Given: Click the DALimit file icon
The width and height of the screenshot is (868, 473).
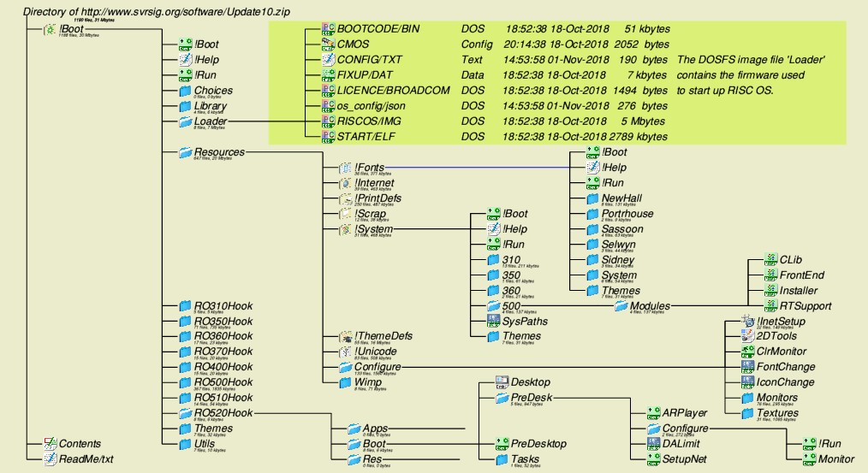Looking at the screenshot, I should pyautogui.click(x=653, y=443).
